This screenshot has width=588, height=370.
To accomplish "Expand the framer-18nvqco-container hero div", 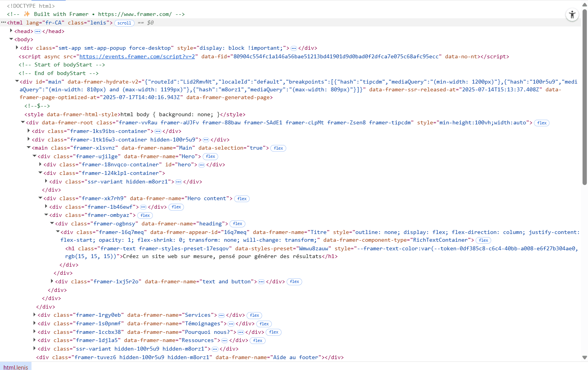I will click(40, 164).
